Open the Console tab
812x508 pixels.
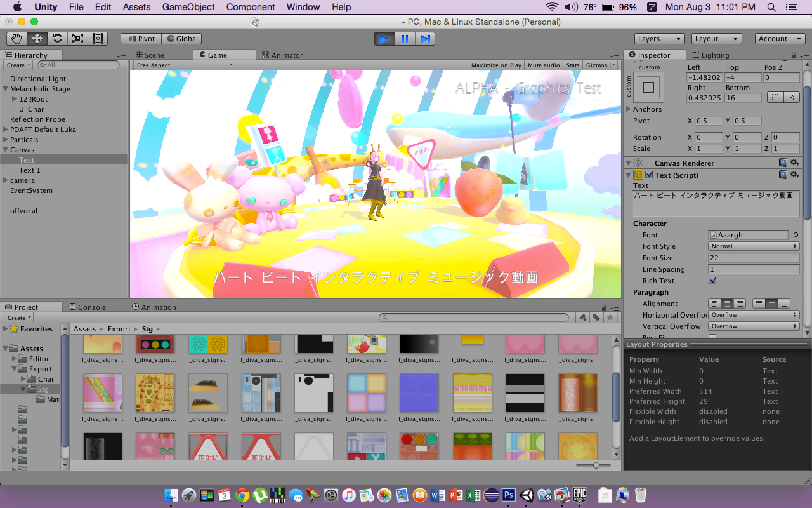coord(88,307)
